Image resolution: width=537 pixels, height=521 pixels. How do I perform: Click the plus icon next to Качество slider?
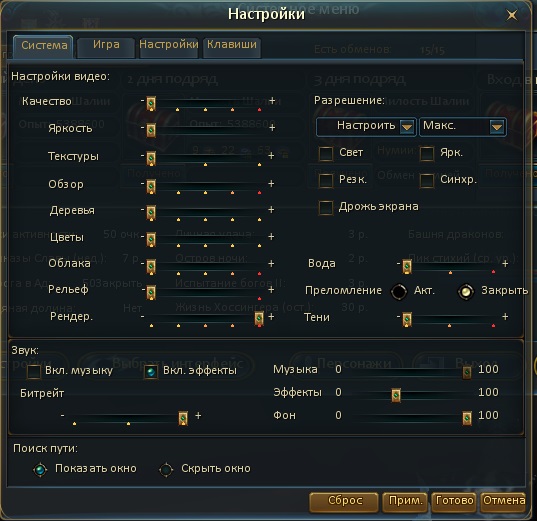click(x=272, y=101)
